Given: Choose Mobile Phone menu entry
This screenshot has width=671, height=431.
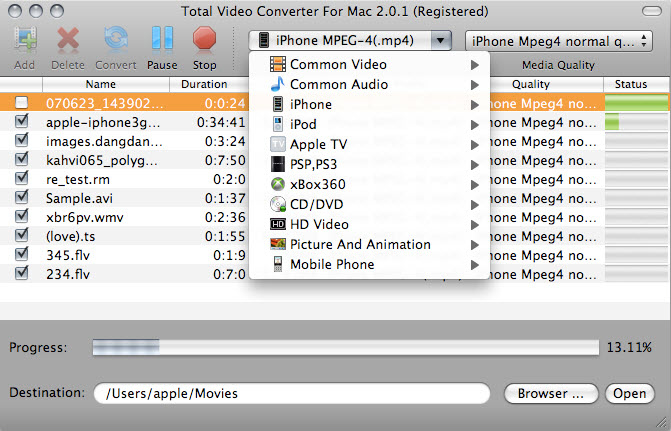Looking at the screenshot, I should [x=332, y=264].
